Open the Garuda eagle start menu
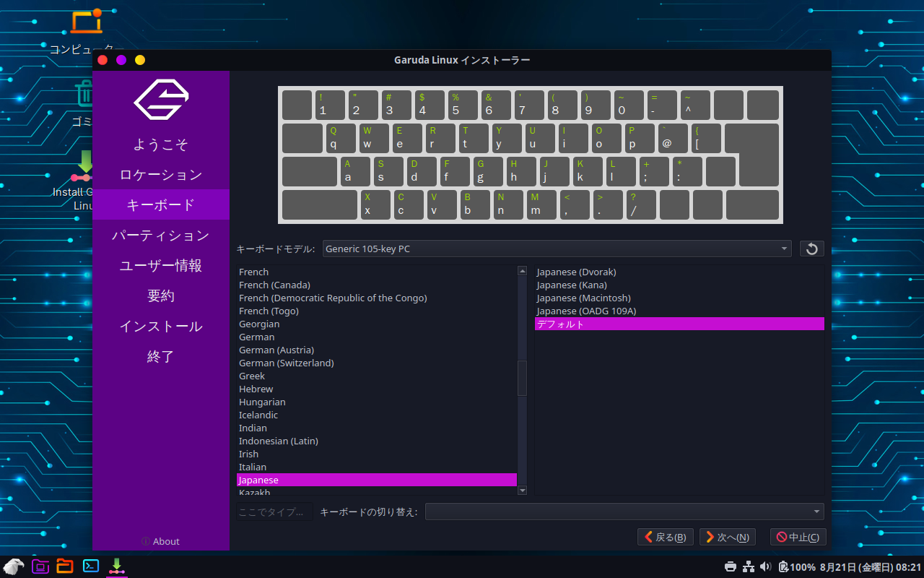This screenshot has height=578, width=924. tap(14, 566)
